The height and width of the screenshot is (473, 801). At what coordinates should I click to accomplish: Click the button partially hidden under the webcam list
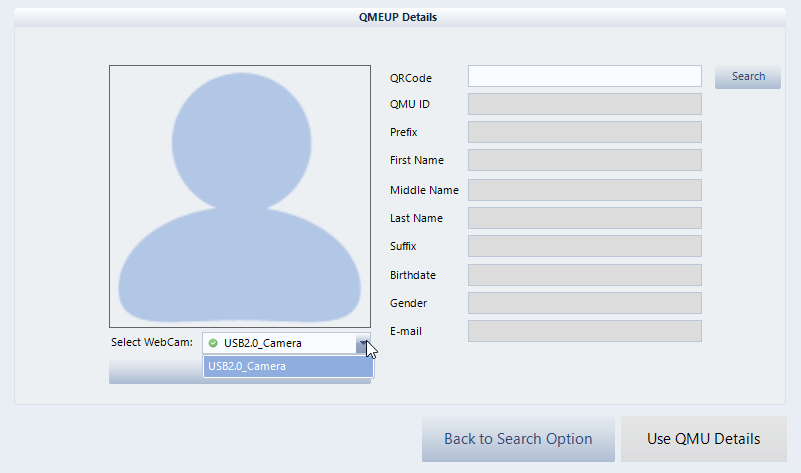(155, 372)
